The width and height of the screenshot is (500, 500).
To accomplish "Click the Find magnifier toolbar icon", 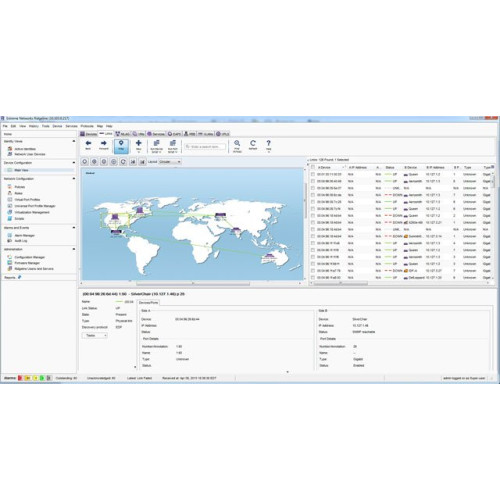I will tap(237, 144).
